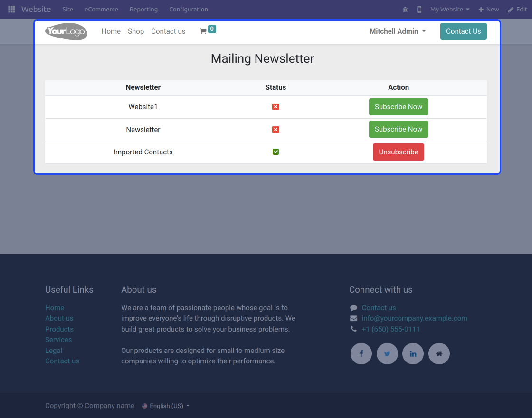Screen dimensions: 532x418
Task: Open the Mitchell Admin user dropdown
Action: (x=398, y=31)
